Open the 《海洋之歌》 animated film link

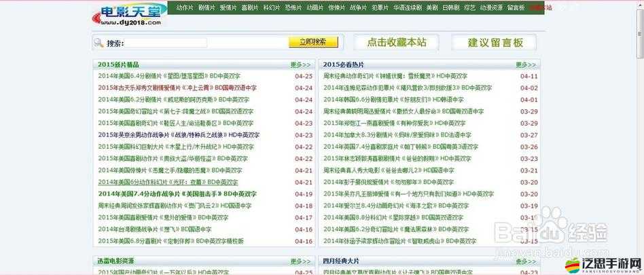click(x=396, y=206)
